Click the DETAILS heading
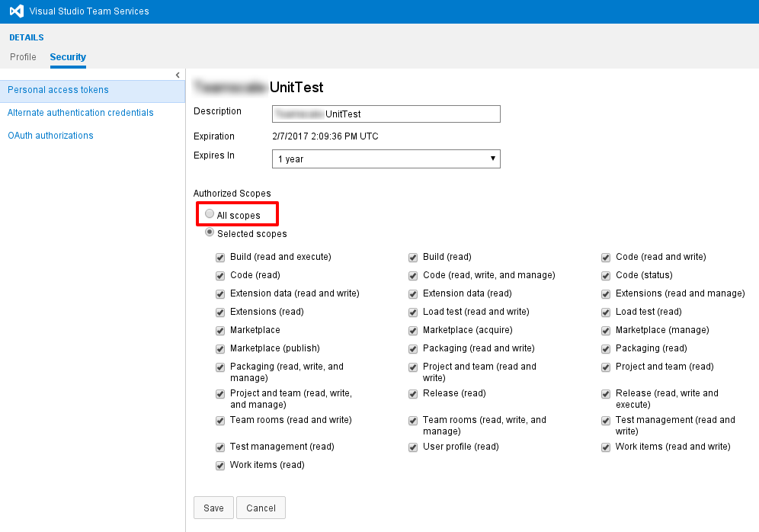The height and width of the screenshot is (532, 759). tap(27, 37)
